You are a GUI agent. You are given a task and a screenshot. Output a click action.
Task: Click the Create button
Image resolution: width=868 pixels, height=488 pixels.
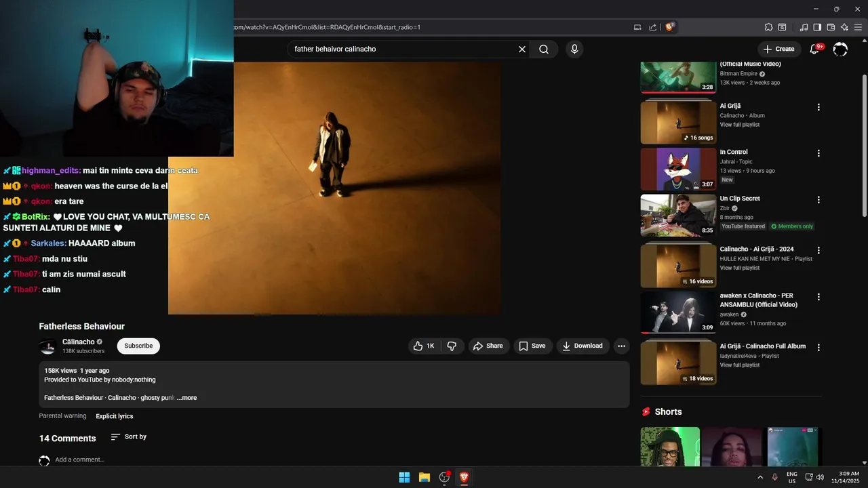coord(778,49)
